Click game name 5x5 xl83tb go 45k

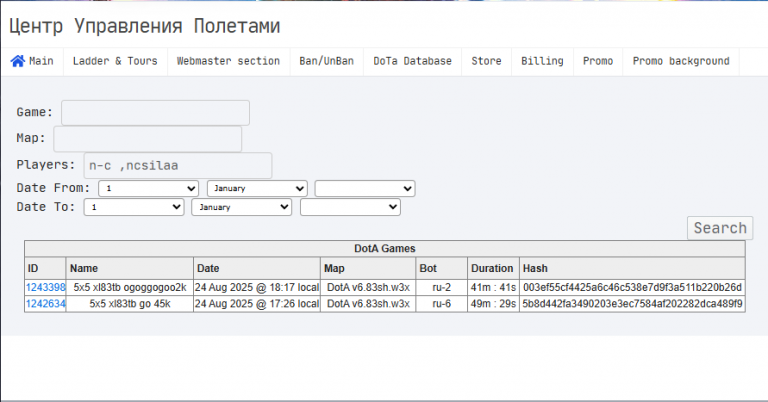tap(130, 304)
